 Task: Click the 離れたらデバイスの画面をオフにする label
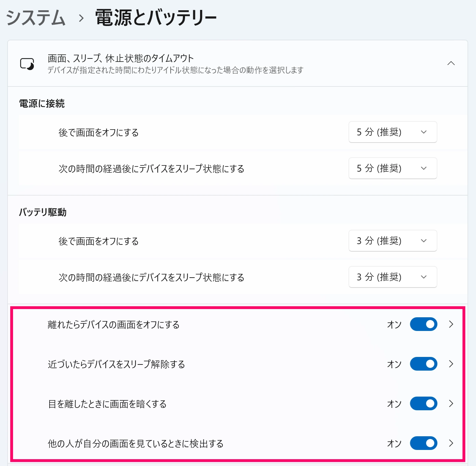click(x=114, y=324)
